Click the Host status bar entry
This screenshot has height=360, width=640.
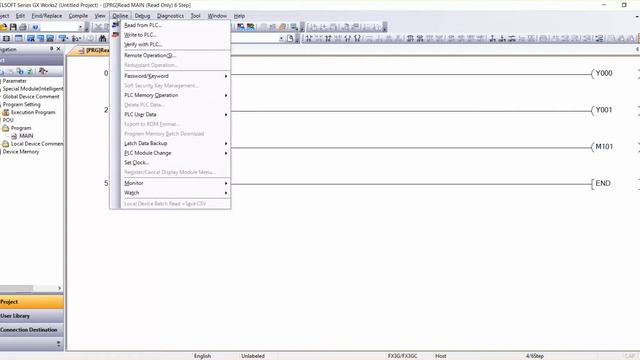441,356
